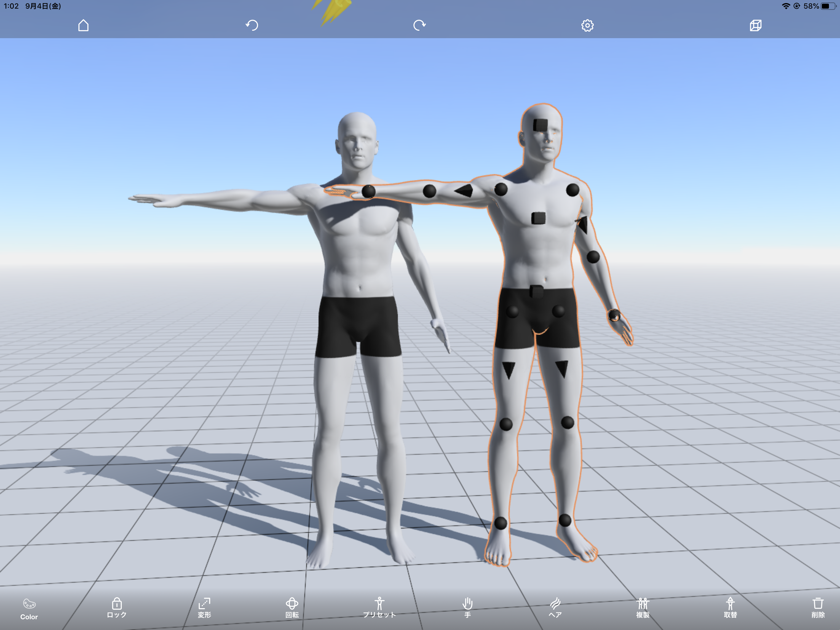This screenshot has width=840, height=630.
Task: Select the extended arm's shoulder sphere handle
Action: click(501, 189)
